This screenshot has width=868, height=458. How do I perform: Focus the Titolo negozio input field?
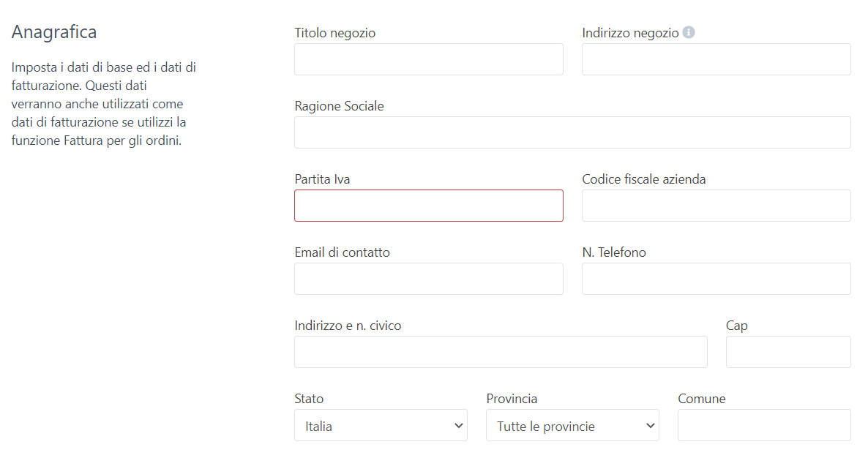428,59
